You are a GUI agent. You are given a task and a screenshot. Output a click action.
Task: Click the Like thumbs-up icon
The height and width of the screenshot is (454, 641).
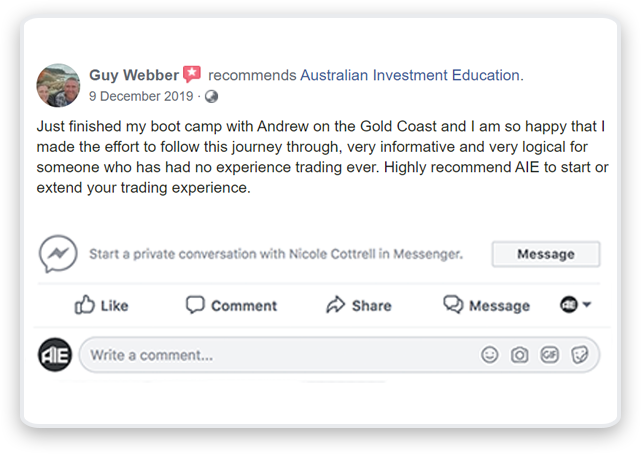tap(85, 304)
